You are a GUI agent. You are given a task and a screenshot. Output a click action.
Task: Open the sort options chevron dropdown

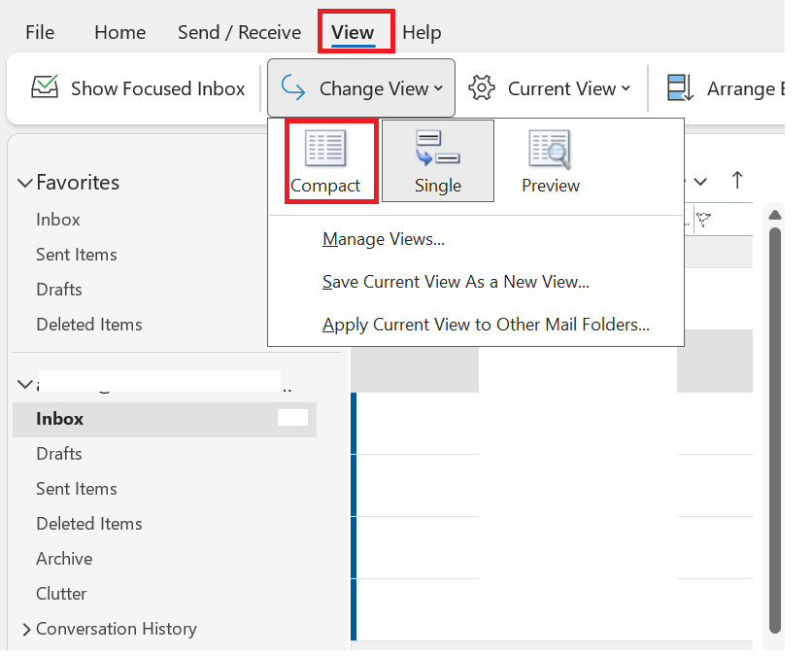click(700, 182)
